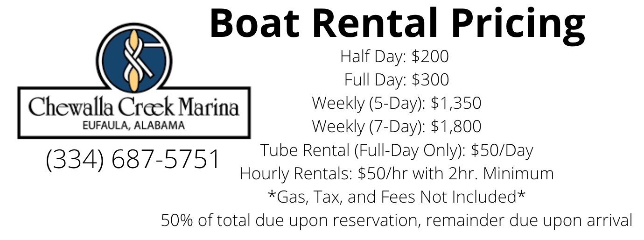This screenshot has width=644, height=240.
Task: Click the $50/Day tube rental price
Action: tap(502, 150)
